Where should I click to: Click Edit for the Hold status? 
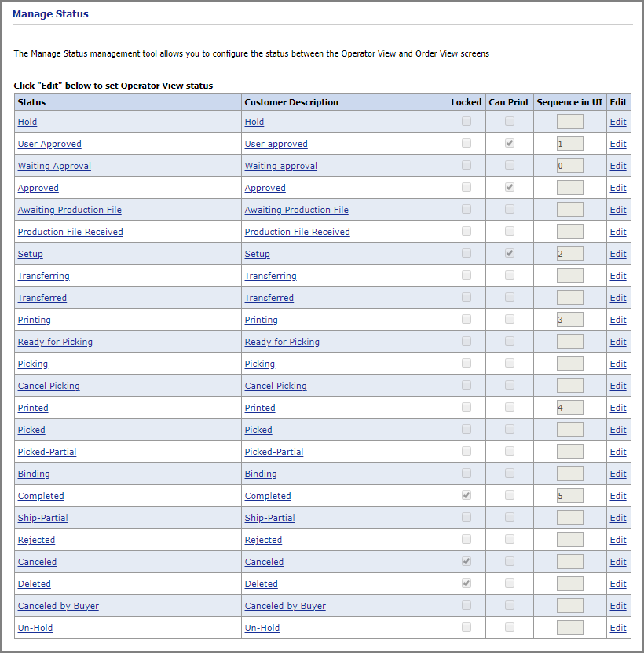pos(618,122)
